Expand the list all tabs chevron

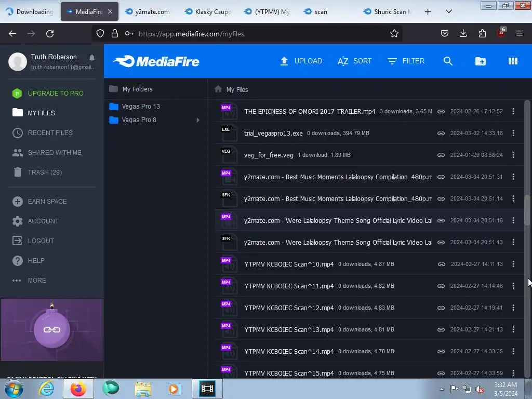click(x=448, y=12)
